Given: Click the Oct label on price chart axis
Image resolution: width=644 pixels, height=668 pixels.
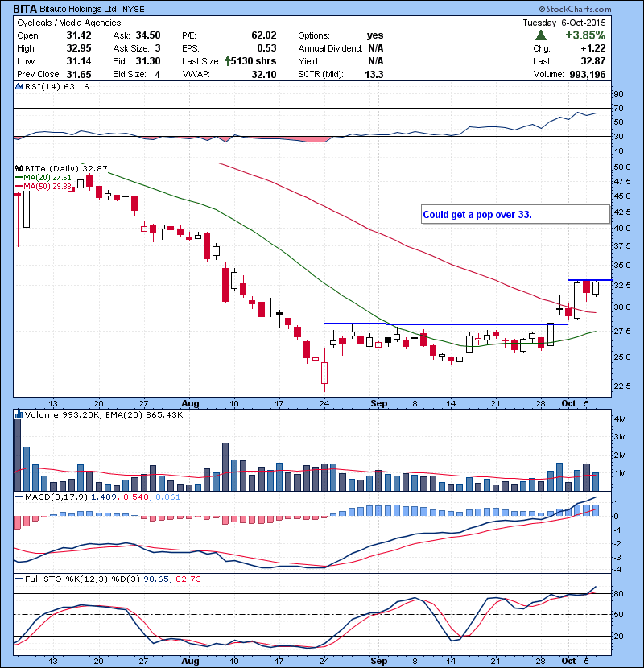Looking at the screenshot, I should pos(568,403).
